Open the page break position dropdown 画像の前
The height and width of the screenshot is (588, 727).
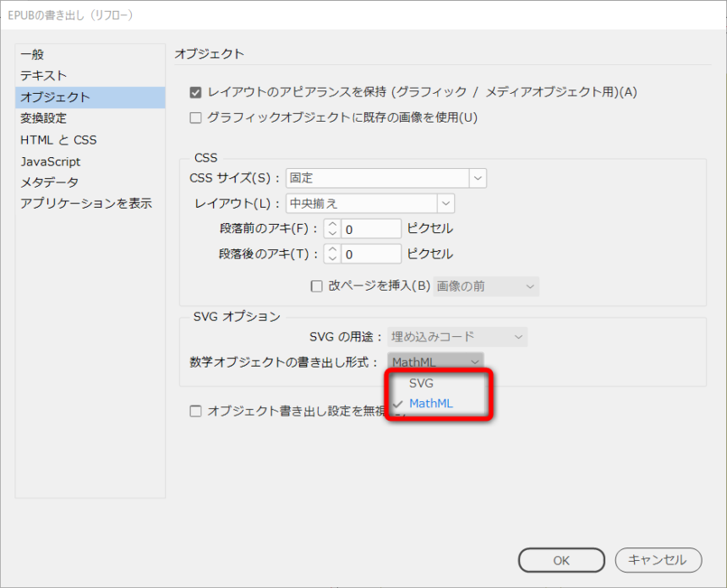(486, 286)
